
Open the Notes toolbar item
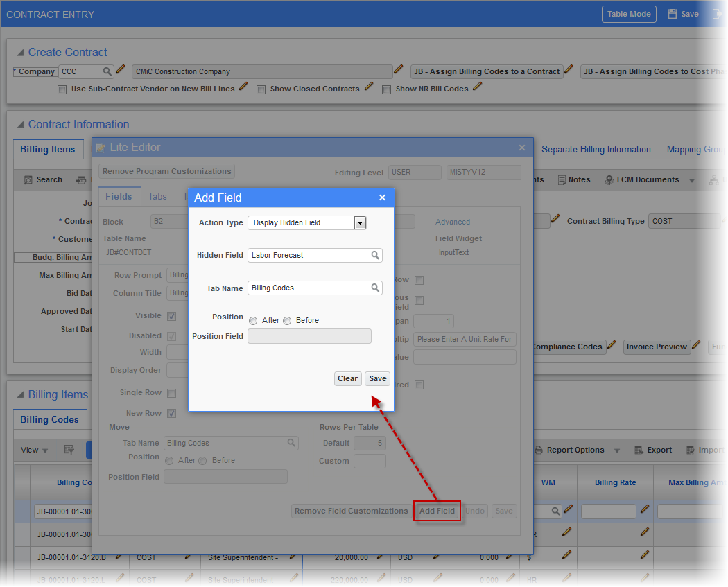[x=574, y=180]
